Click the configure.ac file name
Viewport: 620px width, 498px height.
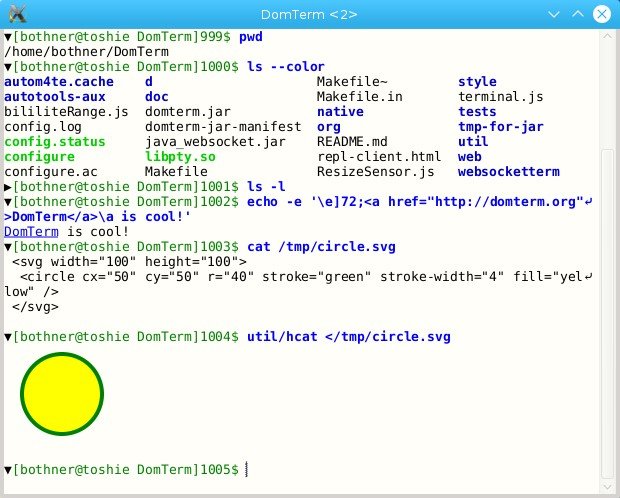pos(51,172)
